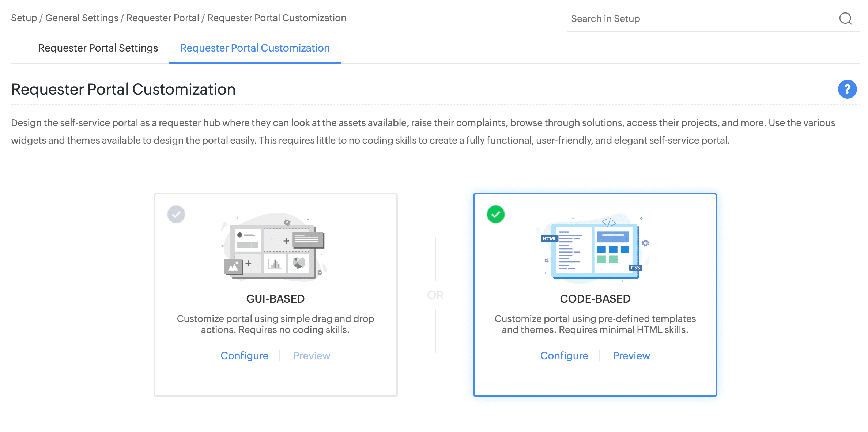
Task: Switch to the Requester Portal Settings tab
Action: click(x=98, y=48)
